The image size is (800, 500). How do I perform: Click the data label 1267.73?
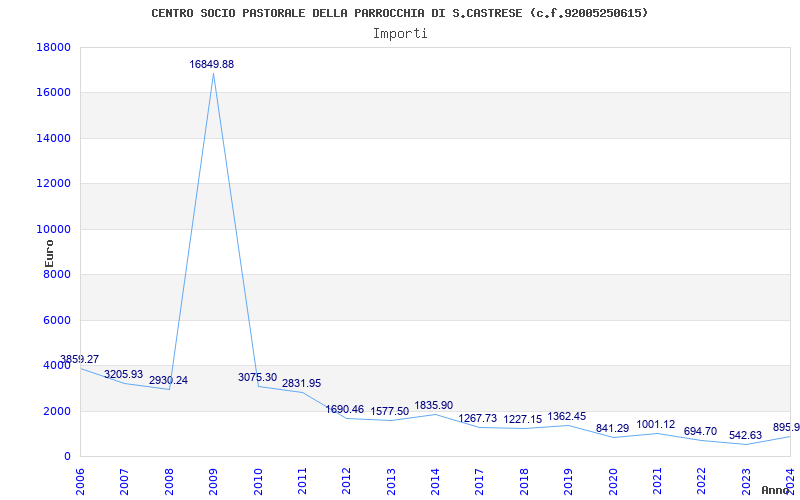point(478,418)
